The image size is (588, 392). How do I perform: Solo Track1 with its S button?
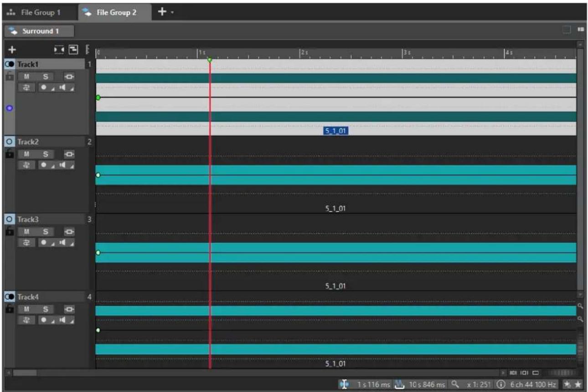[45, 77]
